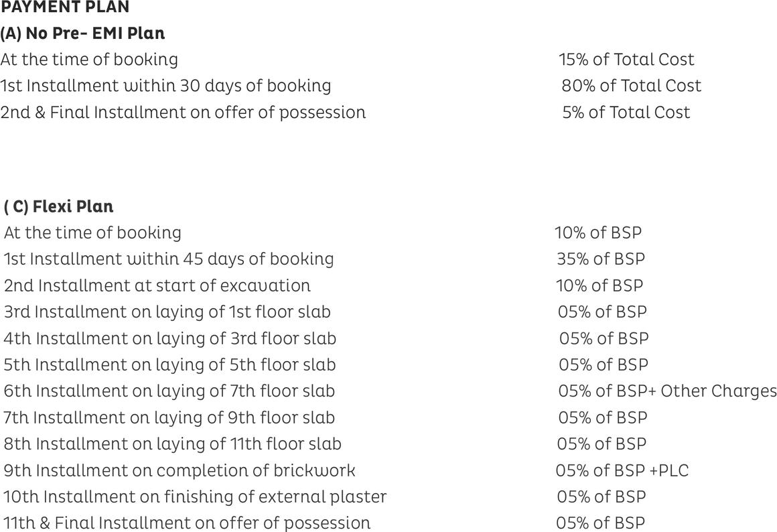Screen dimensions: 777x532
Task: Click the 5% of Total Cost value
Action: point(626,112)
